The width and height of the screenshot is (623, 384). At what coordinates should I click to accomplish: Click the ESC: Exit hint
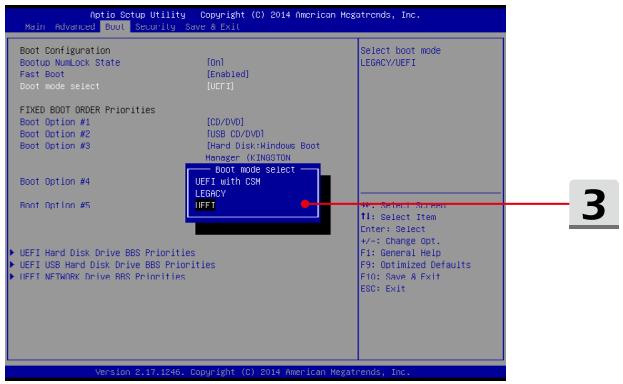(x=383, y=289)
